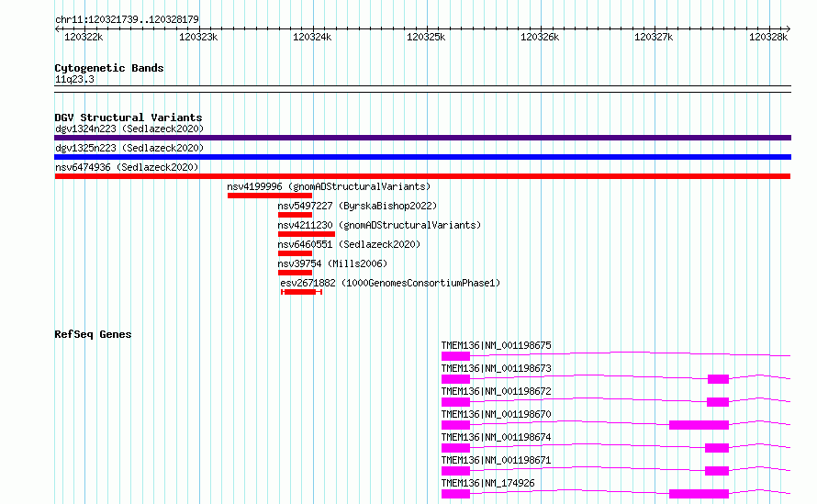817x504 pixels.
Task: Open the RefSeq Genes track title
Action: click(93, 334)
